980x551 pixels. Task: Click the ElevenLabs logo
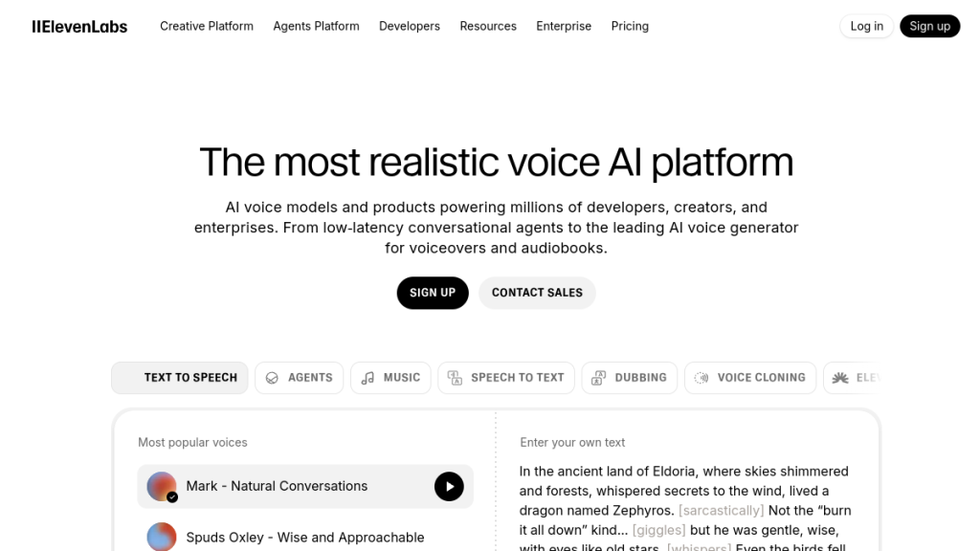[x=79, y=27]
